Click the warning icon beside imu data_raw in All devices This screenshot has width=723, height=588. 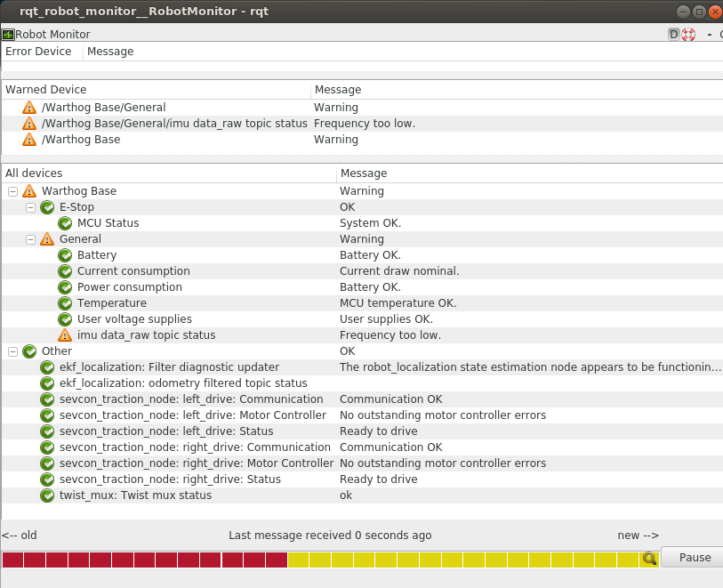(x=65, y=335)
